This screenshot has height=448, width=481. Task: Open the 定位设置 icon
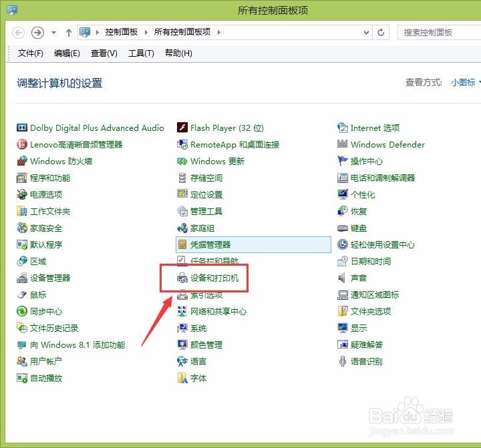click(182, 194)
